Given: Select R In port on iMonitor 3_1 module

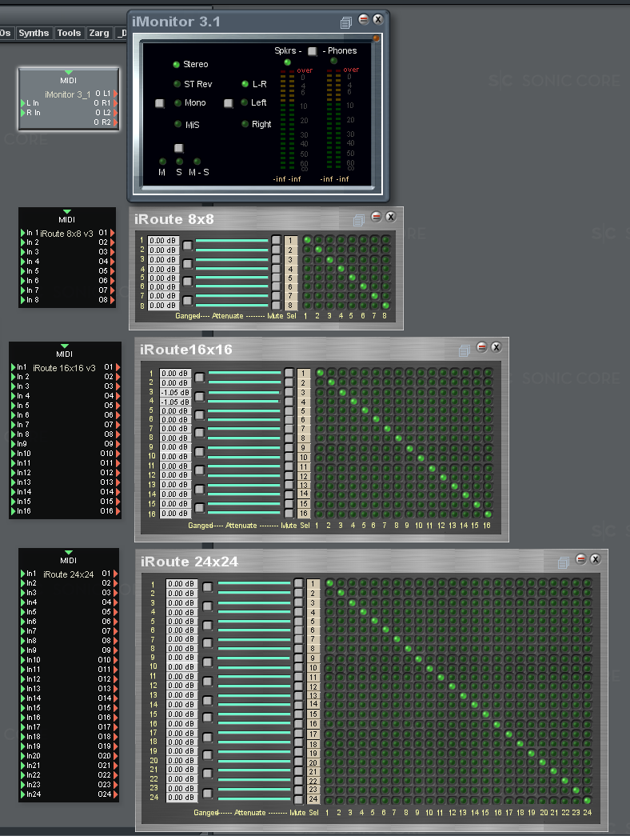Looking at the screenshot, I should pyautogui.click(x=23, y=113).
